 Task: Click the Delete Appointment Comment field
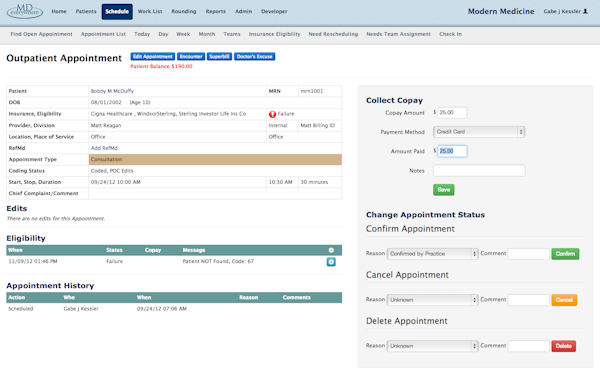pyautogui.click(x=528, y=346)
